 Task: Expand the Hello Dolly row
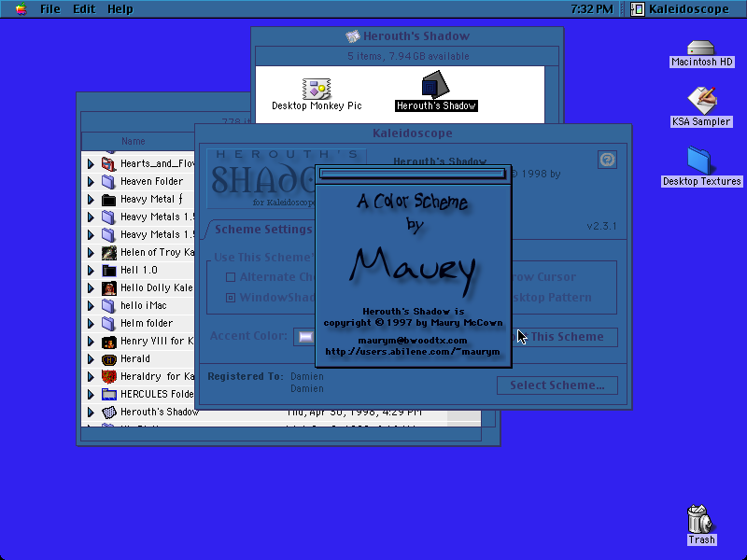point(91,287)
